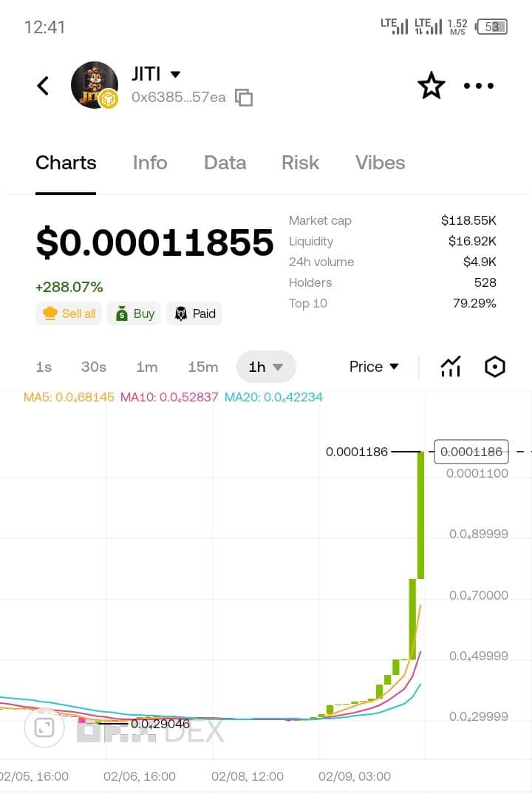Screen dimensions: 532x794
Task: Tap the low price marker 0.0₄29046
Action: [160, 724]
